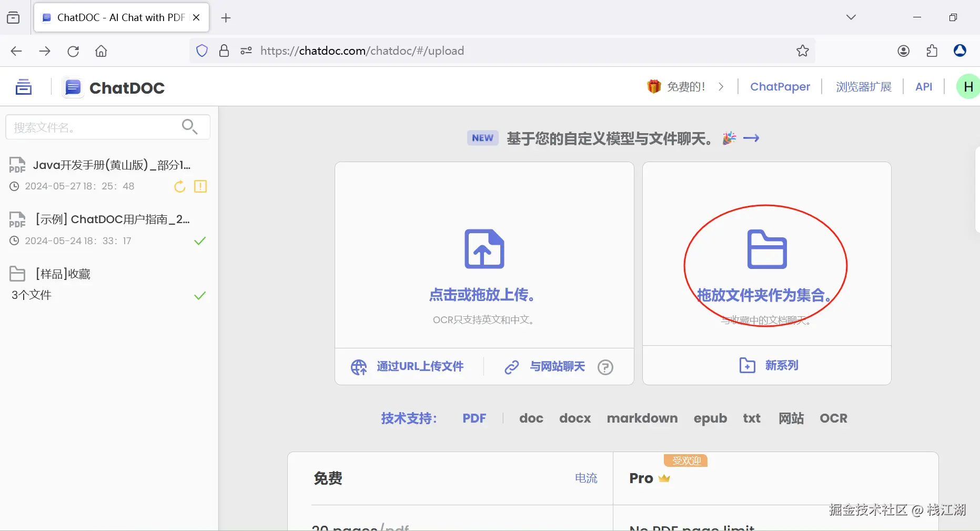This screenshot has height=531, width=980.
Task: Click the 电流 current plan label
Action: (586, 478)
